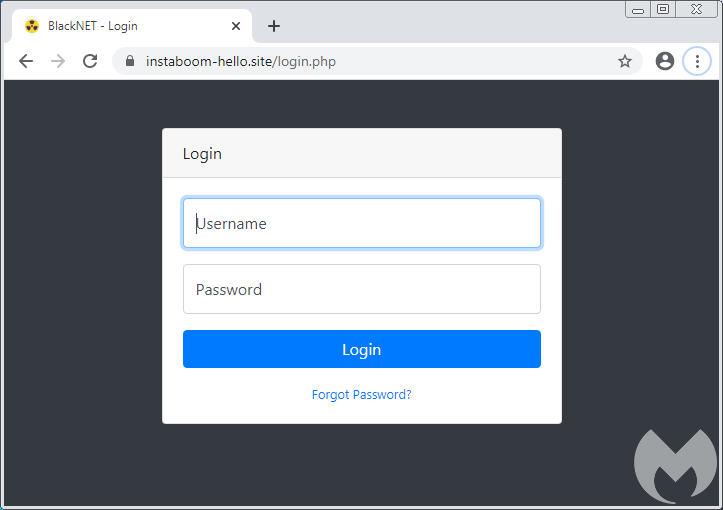Viewport: 723px width, 510px height.
Task: Close the BlackNET - Login tab
Action: pyautogui.click(x=236, y=26)
